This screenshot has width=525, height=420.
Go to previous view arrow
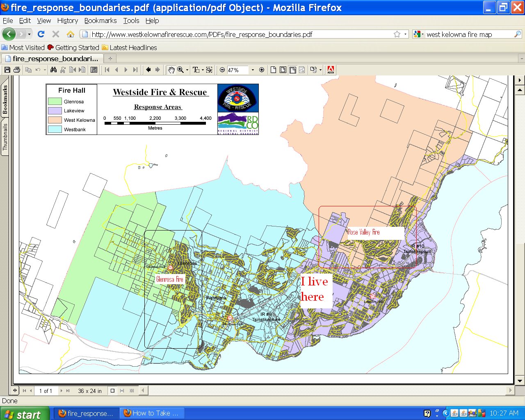pos(148,70)
